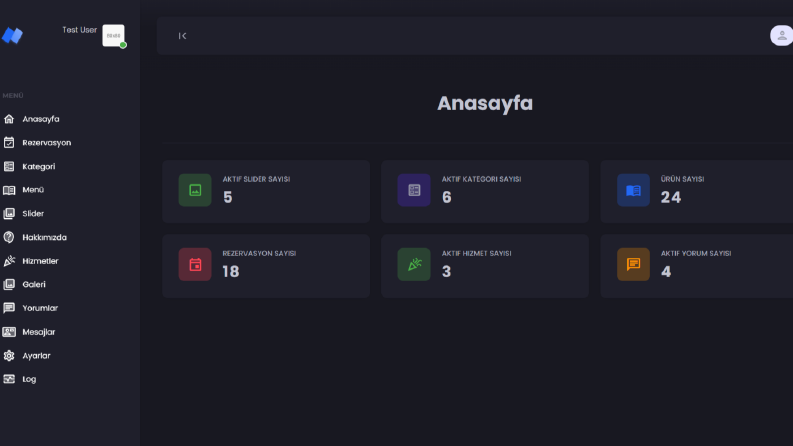Click the Galeri icon in the sidebar
Screen dimensions: 793x446
pos(9,284)
